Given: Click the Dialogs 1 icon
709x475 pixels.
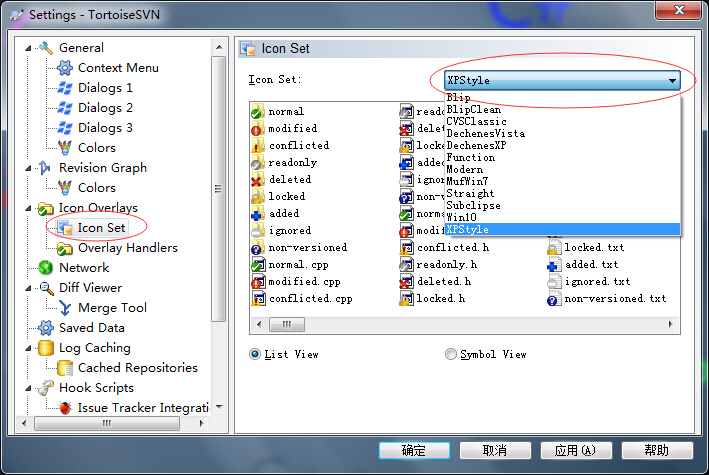Looking at the screenshot, I should pos(65,88).
